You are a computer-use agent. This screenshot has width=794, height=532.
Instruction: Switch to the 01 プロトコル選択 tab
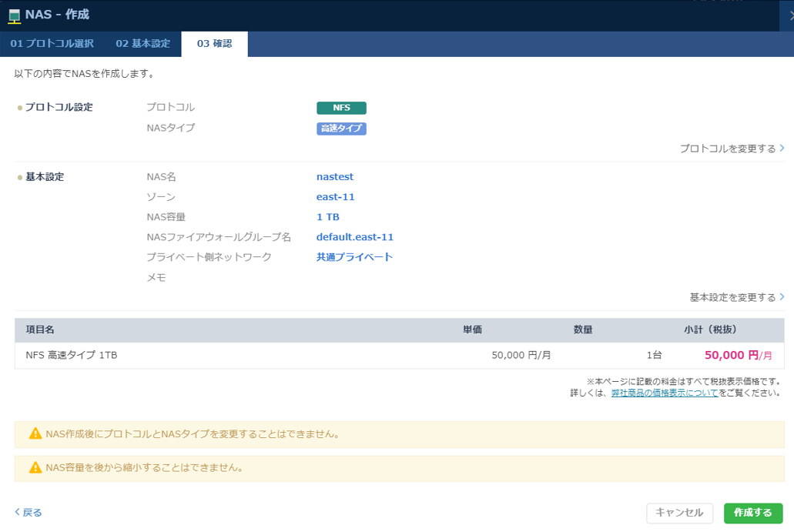[x=51, y=44]
